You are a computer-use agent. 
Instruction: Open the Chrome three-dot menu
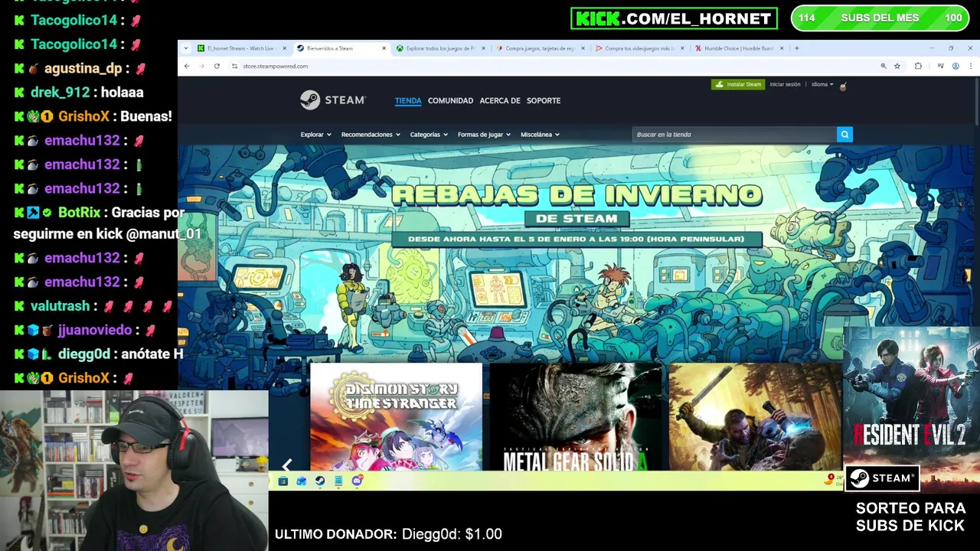click(x=971, y=67)
